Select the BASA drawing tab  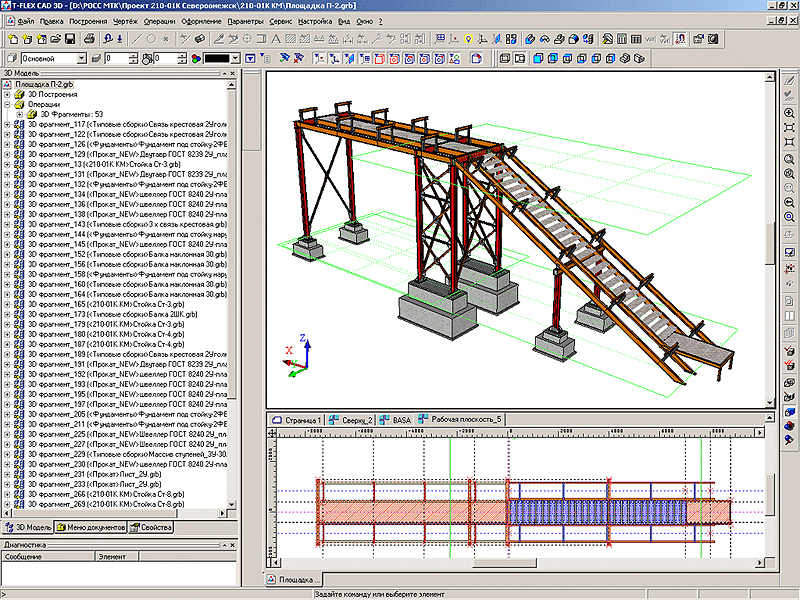398,420
